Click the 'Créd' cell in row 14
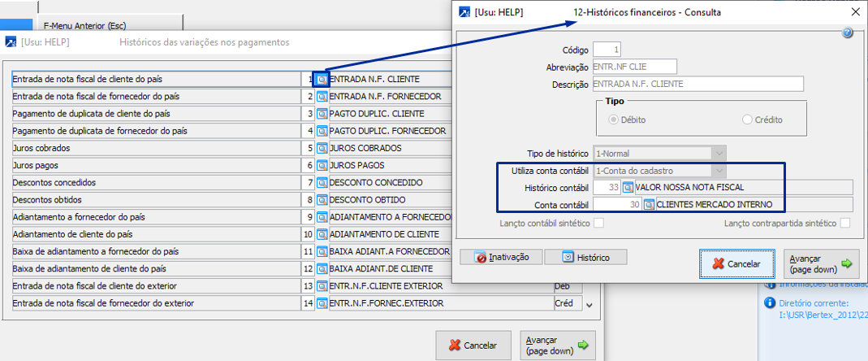Image resolution: width=868 pixels, height=361 pixels. (x=568, y=304)
